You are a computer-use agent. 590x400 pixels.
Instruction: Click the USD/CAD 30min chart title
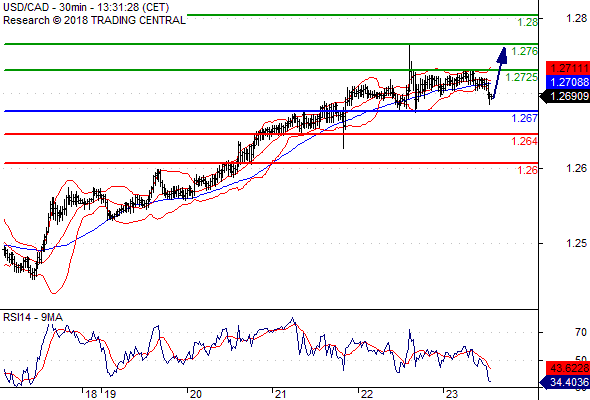tap(86, 7)
